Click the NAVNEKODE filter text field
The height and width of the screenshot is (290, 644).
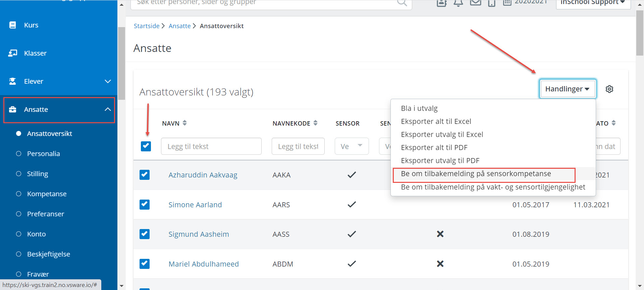pyautogui.click(x=298, y=146)
